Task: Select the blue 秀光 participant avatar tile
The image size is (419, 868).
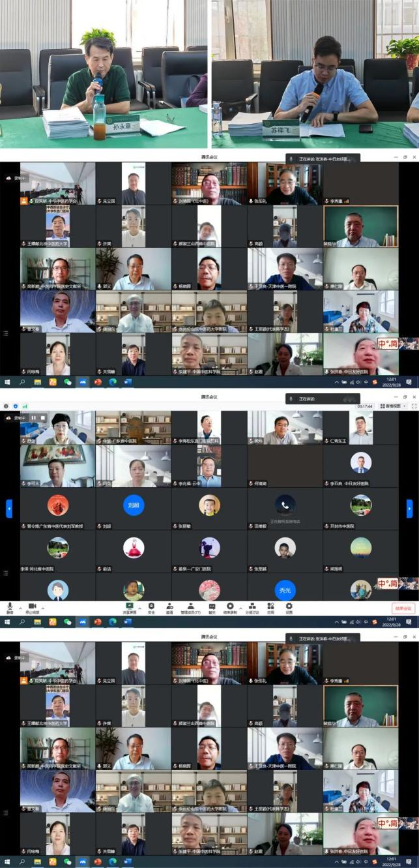Action: 285,590
